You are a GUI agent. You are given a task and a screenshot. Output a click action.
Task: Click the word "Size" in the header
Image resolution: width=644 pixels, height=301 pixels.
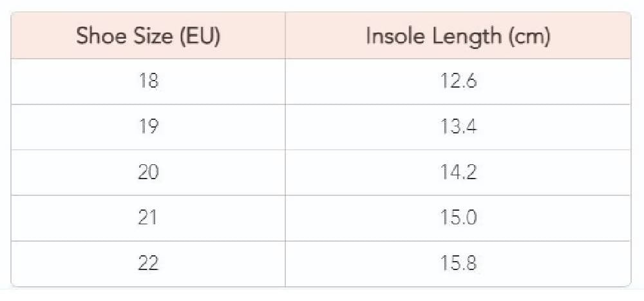pos(150,36)
